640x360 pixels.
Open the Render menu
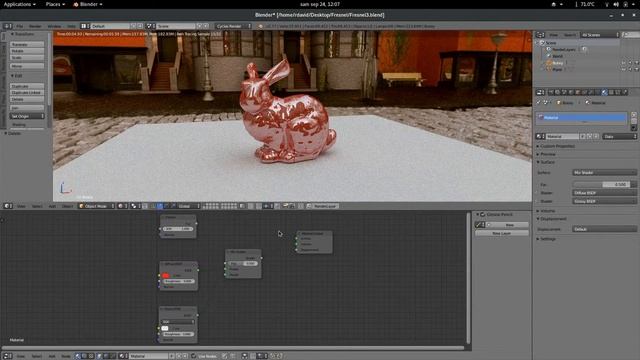[35, 26]
